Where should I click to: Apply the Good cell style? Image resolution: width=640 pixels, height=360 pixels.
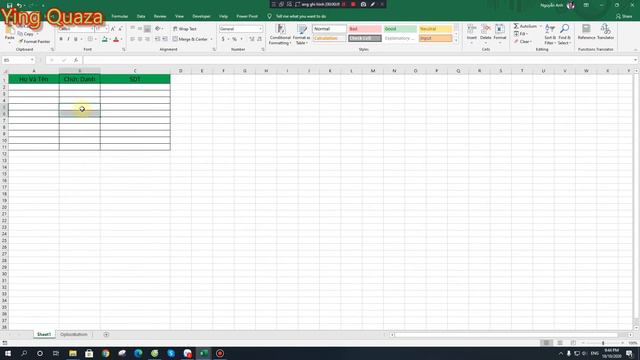[400, 29]
